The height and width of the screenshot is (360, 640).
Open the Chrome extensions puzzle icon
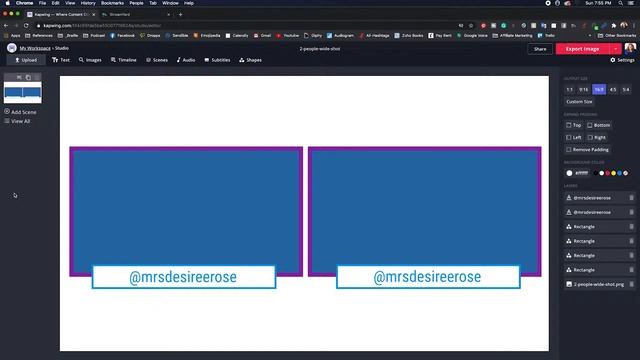click(613, 25)
